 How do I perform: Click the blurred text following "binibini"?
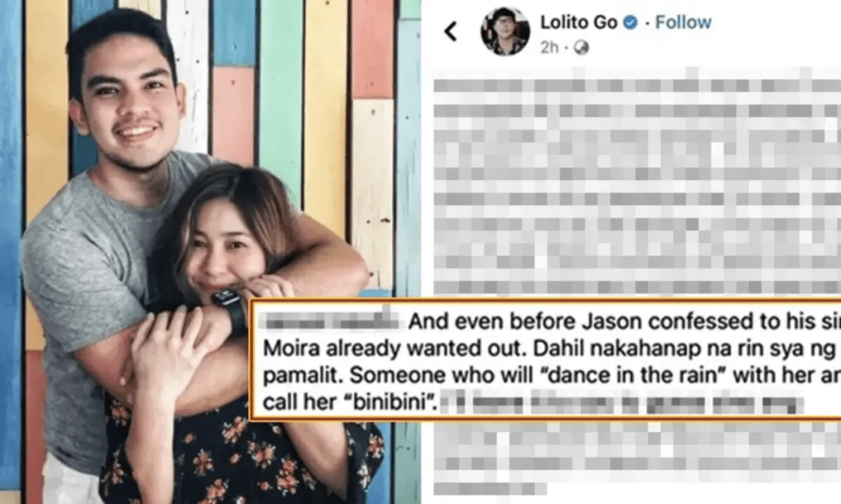pyautogui.click(x=623, y=403)
